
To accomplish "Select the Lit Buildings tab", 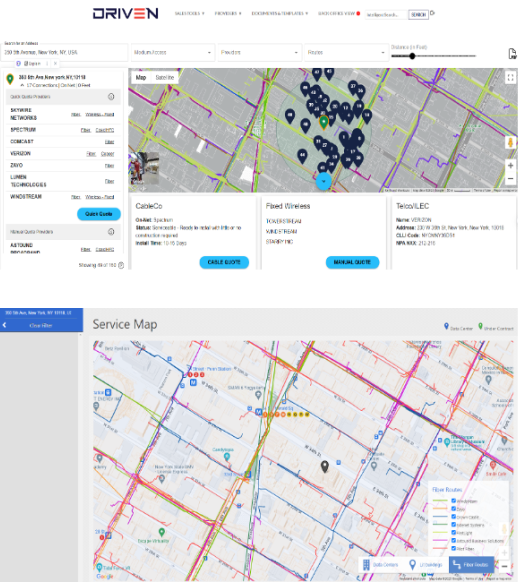I will [426, 565].
